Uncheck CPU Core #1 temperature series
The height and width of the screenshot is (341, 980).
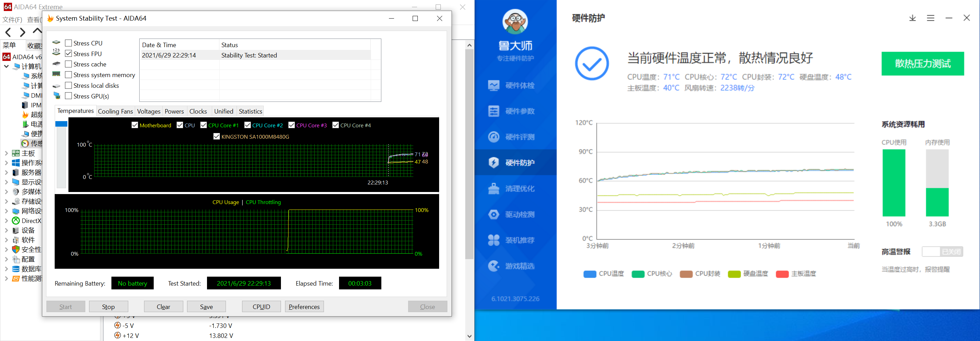[204, 125]
